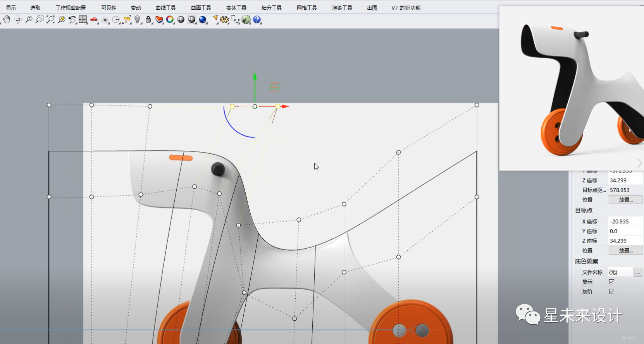
Task: Click the Zoom selected icon
Action: click(61, 19)
